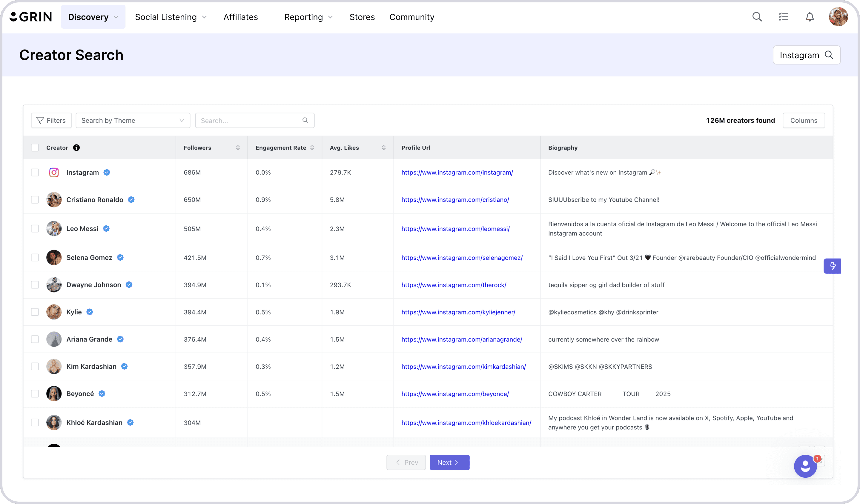Click Dwayne Johnson's verified badge

[x=129, y=285]
